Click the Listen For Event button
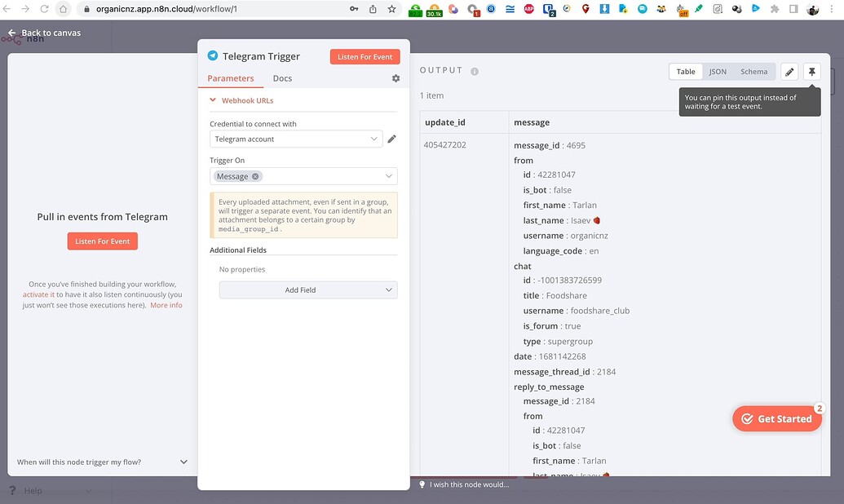 tap(365, 56)
